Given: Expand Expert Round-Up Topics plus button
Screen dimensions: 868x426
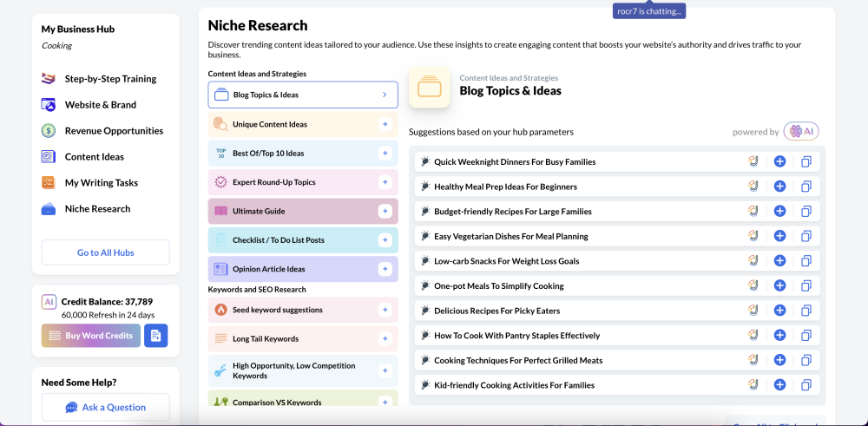Looking at the screenshot, I should [x=385, y=182].
